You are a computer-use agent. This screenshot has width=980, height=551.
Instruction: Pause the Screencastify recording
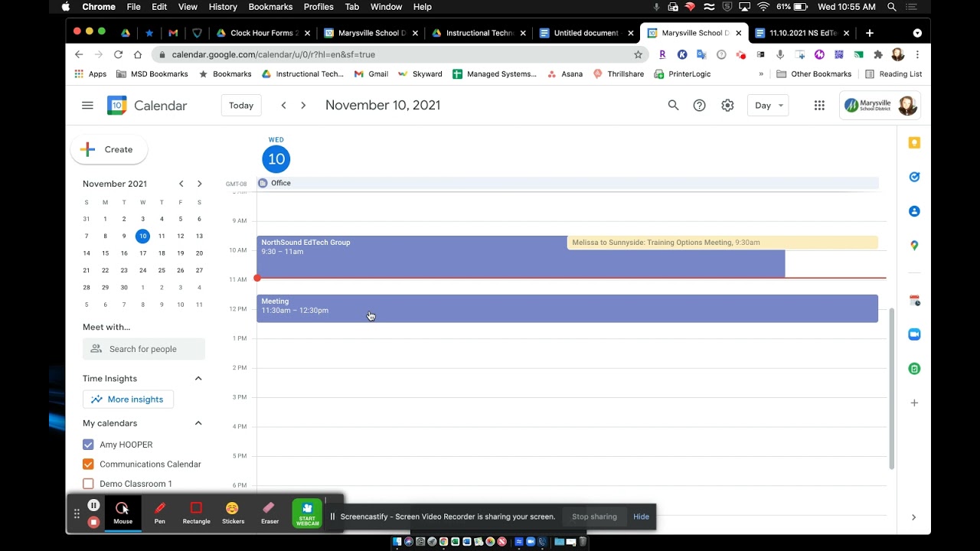tap(93, 505)
